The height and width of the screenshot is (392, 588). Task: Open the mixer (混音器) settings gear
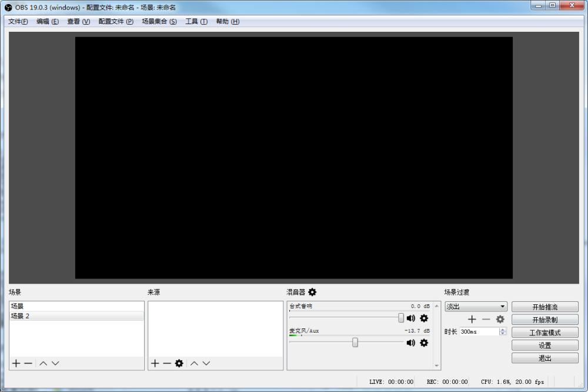pos(312,292)
